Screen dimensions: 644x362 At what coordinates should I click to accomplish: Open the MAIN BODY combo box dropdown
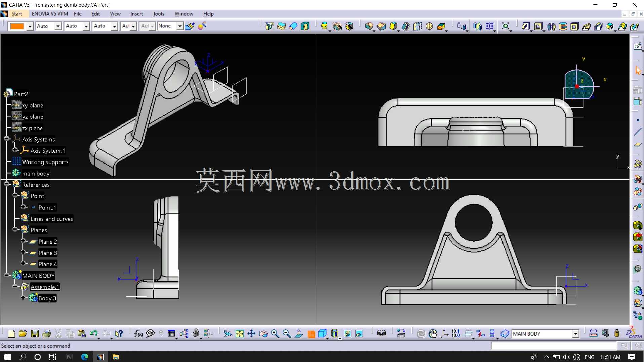tap(576, 334)
